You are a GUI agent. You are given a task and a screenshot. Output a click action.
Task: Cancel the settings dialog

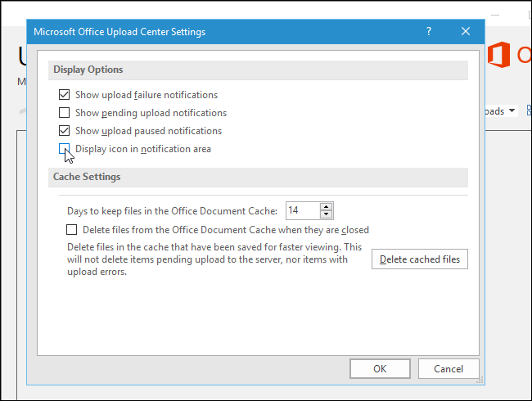449,369
